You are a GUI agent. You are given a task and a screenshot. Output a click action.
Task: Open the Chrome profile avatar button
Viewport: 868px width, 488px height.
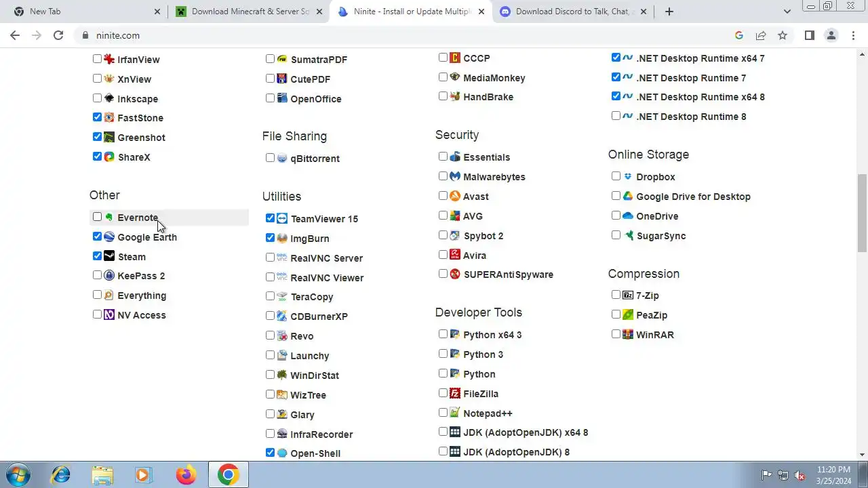point(831,35)
